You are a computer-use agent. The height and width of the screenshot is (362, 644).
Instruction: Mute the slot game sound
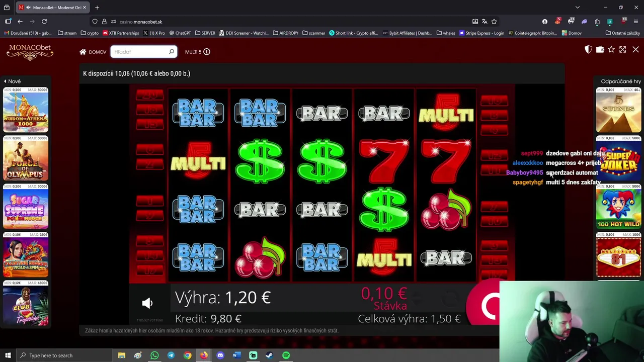tap(147, 303)
